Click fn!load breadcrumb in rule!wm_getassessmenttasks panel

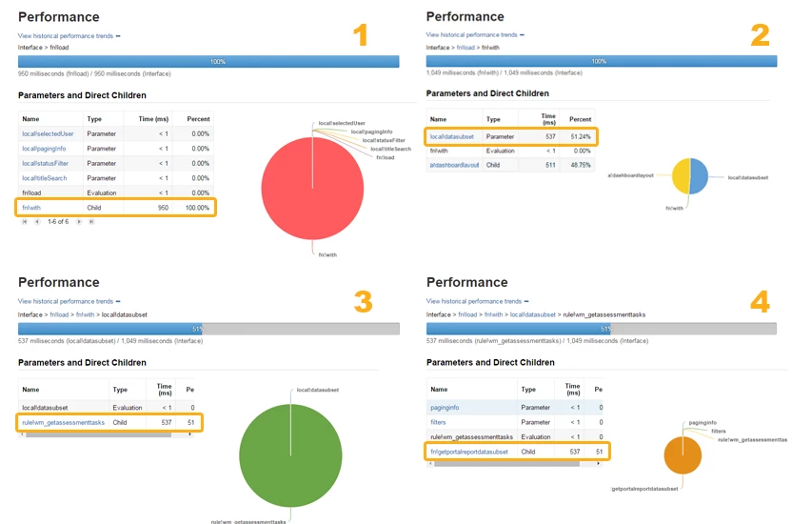[467, 314]
